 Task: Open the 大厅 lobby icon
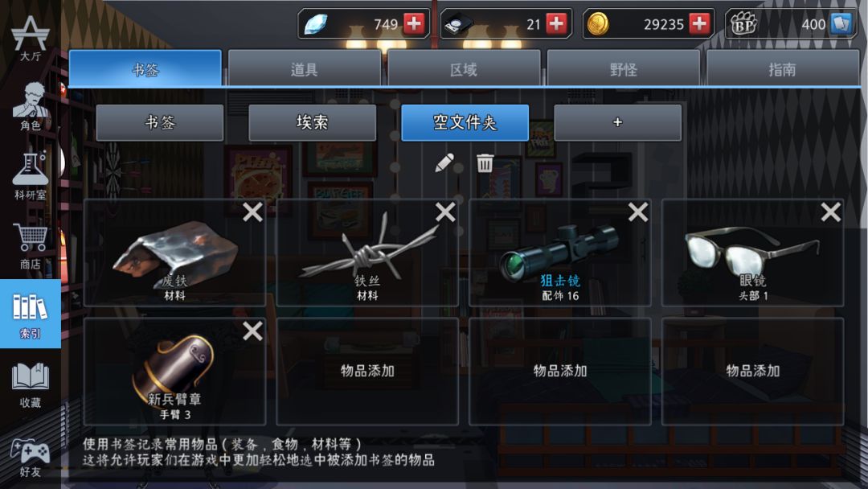[x=30, y=39]
